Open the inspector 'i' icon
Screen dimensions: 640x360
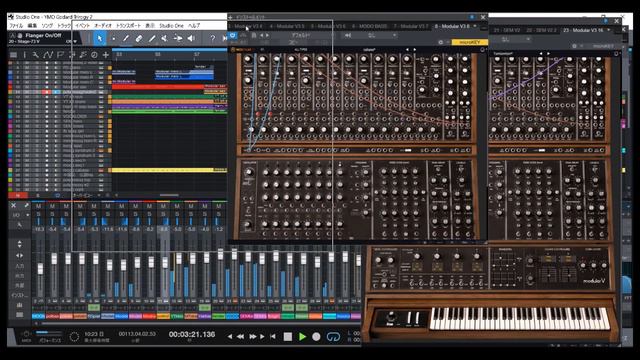click(x=24, y=55)
